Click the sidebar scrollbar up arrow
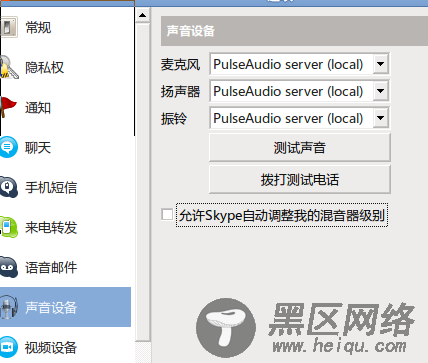The image size is (428, 363). 143,15
